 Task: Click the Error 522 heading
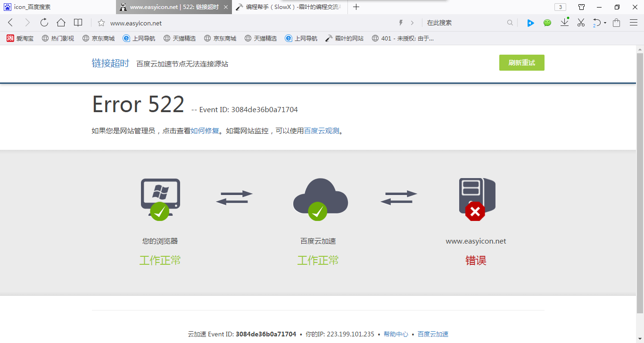pyautogui.click(x=138, y=105)
